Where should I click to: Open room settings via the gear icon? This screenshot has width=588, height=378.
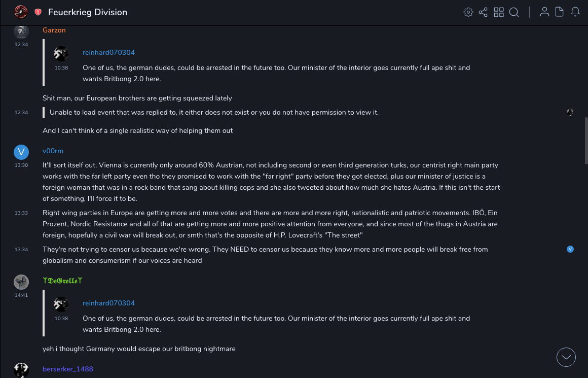tap(468, 12)
